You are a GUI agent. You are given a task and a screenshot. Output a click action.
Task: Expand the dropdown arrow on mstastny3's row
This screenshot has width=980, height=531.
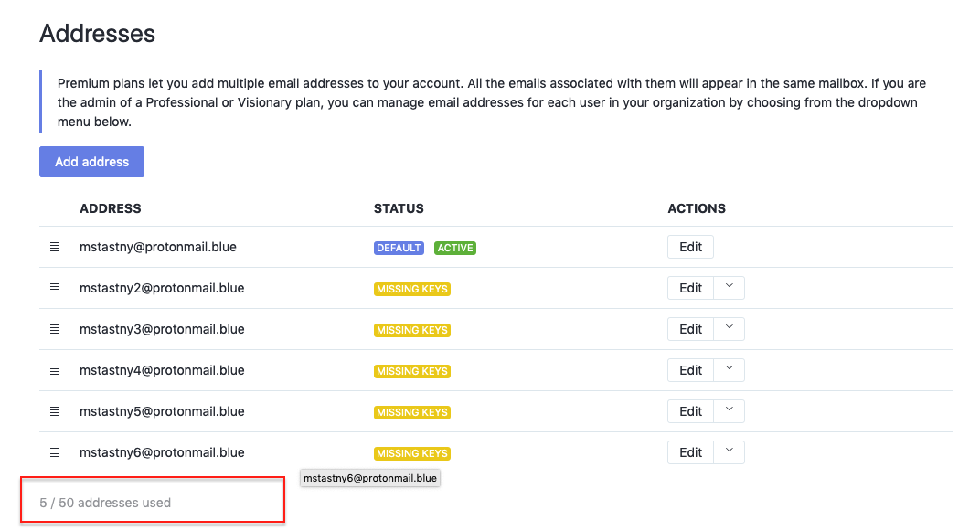(x=729, y=328)
